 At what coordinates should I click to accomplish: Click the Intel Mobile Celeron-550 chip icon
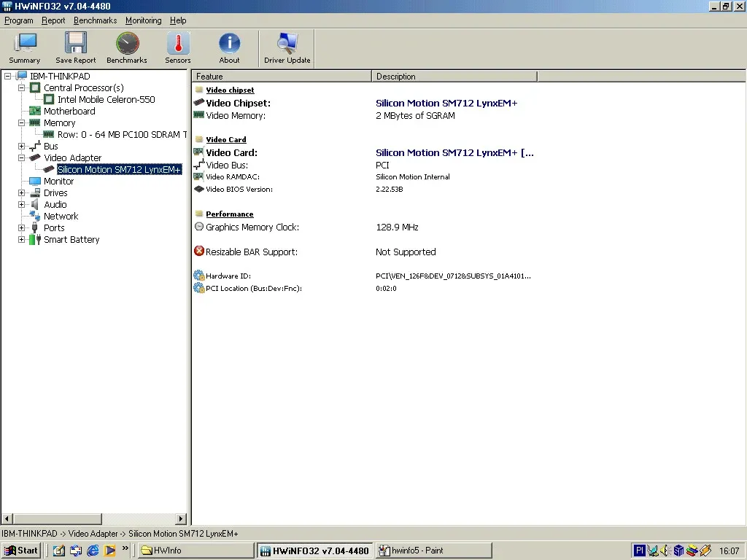49,99
